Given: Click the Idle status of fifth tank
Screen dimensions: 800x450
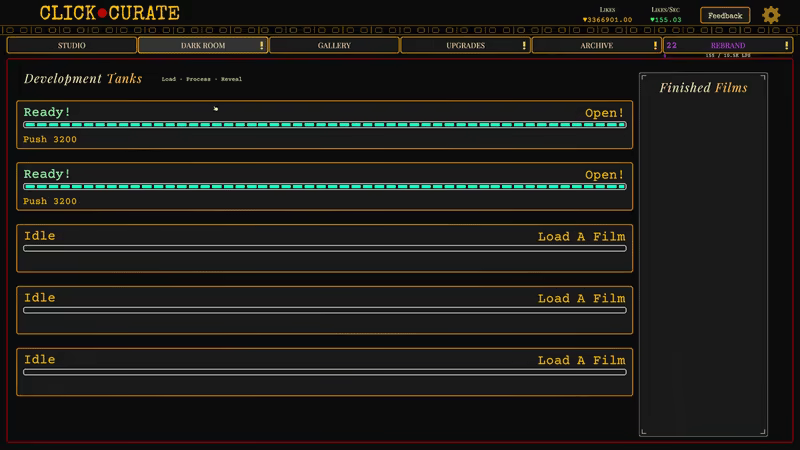Looking at the screenshot, I should pyautogui.click(x=40, y=360).
